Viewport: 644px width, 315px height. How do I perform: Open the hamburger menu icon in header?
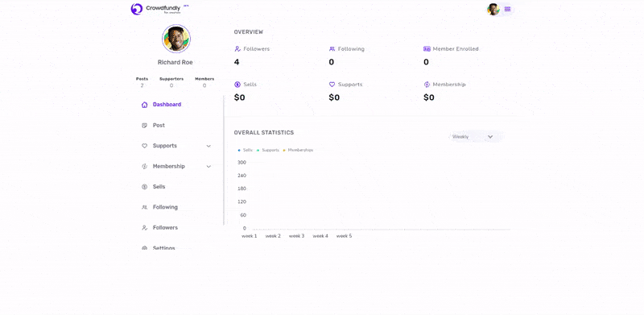point(508,9)
